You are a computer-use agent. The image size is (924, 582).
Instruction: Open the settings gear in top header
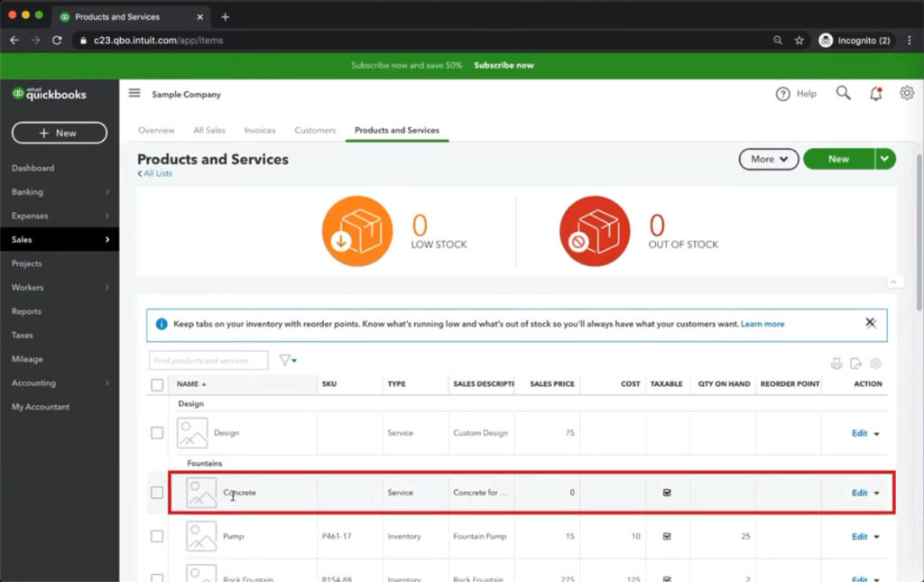[907, 93]
